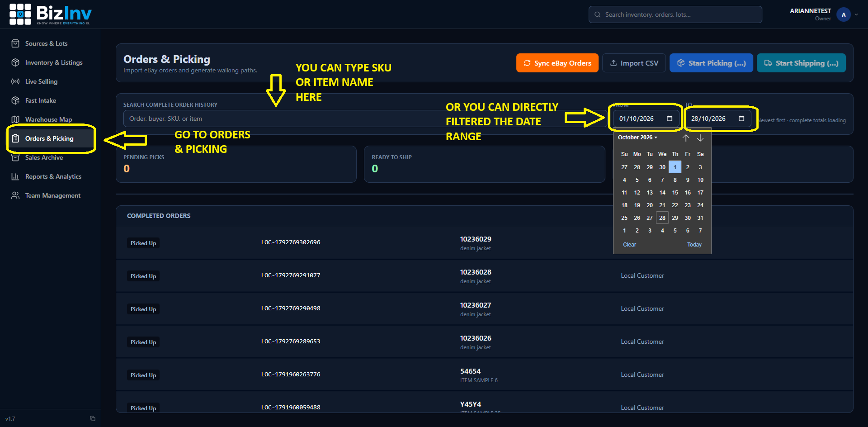This screenshot has width=868, height=427.
Task: Select October 31 in the calendar
Action: coord(700,218)
